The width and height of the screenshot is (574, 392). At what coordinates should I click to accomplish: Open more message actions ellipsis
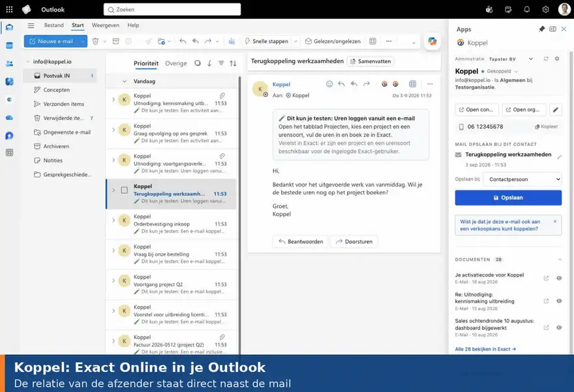pyautogui.click(x=430, y=84)
